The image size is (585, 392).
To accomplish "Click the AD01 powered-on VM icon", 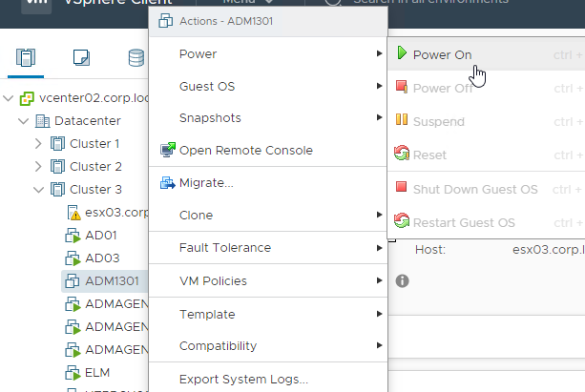I will pos(73,236).
